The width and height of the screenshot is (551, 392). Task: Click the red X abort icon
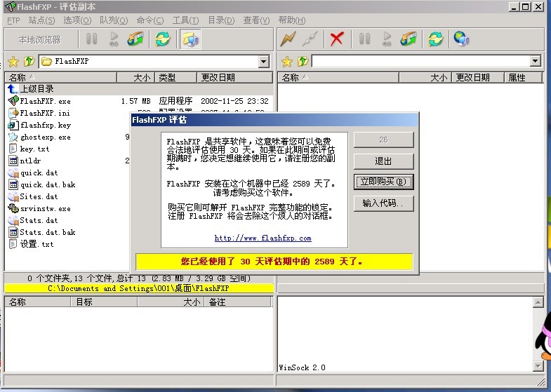tap(337, 39)
